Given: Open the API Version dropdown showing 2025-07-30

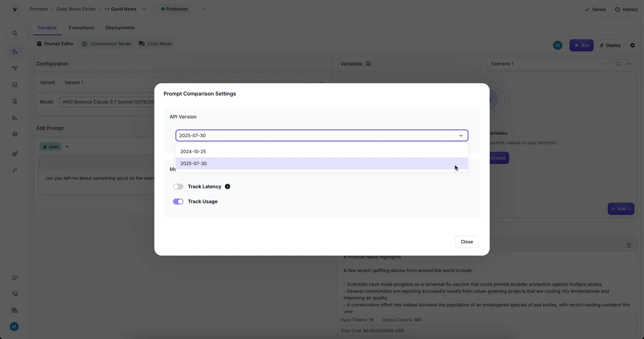Looking at the screenshot, I should click(322, 135).
